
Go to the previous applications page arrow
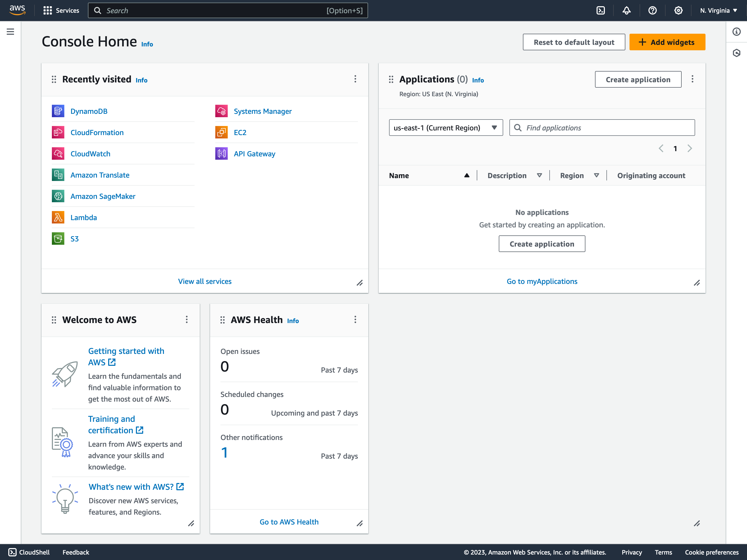pyautogui.click(x=661, y=149)
